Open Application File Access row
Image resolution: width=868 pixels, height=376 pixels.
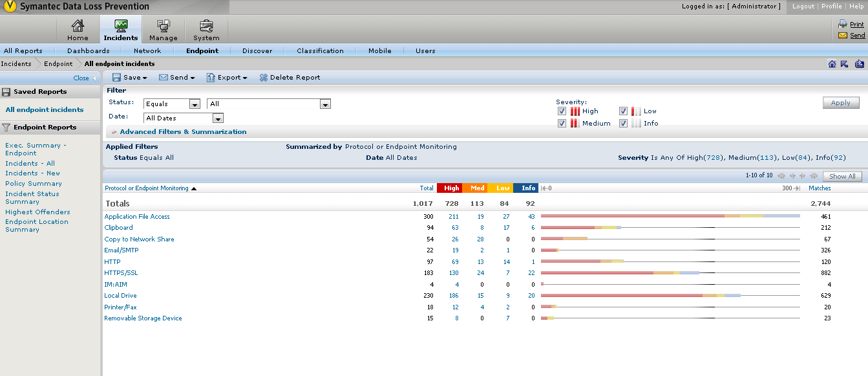tap(137, 217)
